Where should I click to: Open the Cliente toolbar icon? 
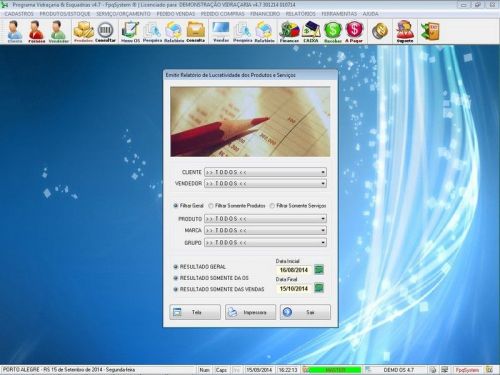(x=15, y=32)
